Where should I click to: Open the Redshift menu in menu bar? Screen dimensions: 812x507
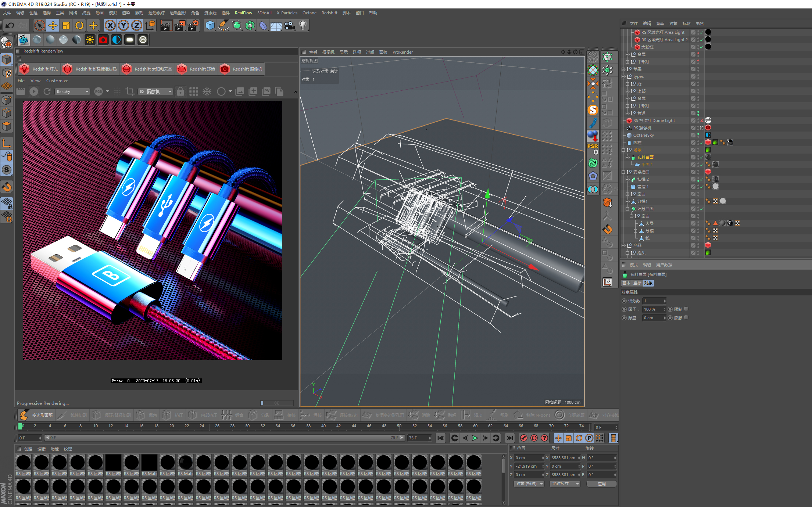pos(329,13)
